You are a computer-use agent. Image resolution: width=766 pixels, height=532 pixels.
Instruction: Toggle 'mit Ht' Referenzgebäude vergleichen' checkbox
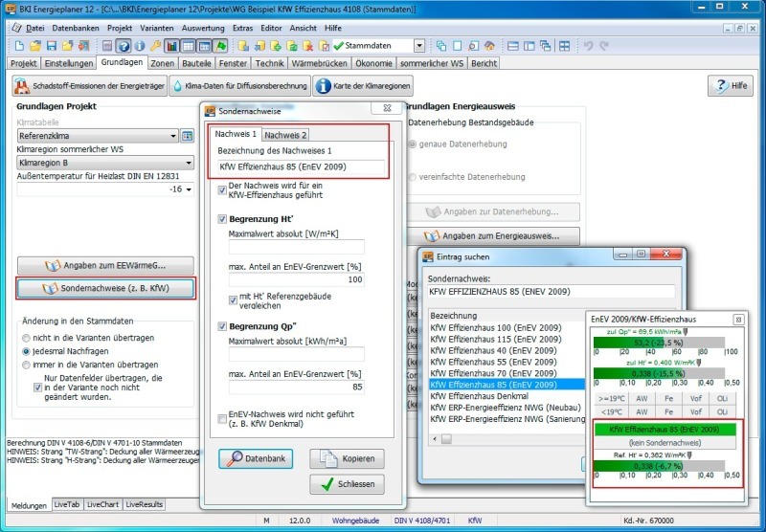pos(233,300)
